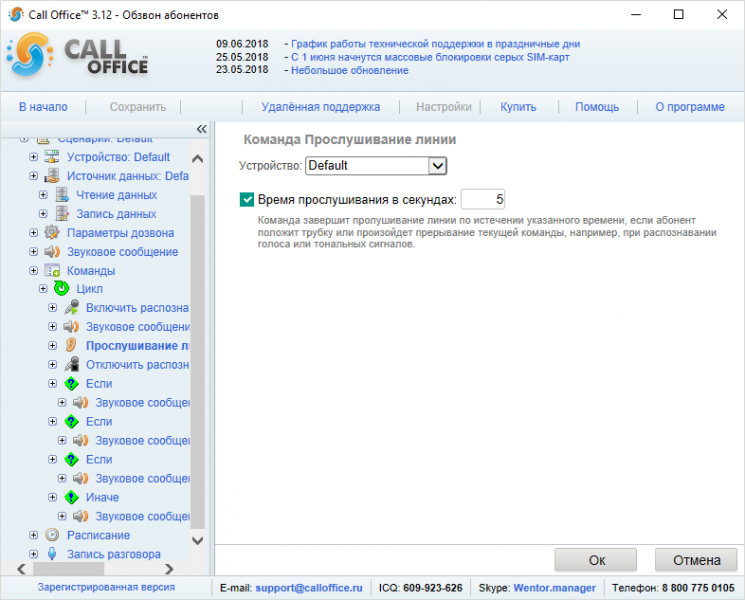
Task: Click the Иначе exclamation diamond icon
Action: click(71, 497)
